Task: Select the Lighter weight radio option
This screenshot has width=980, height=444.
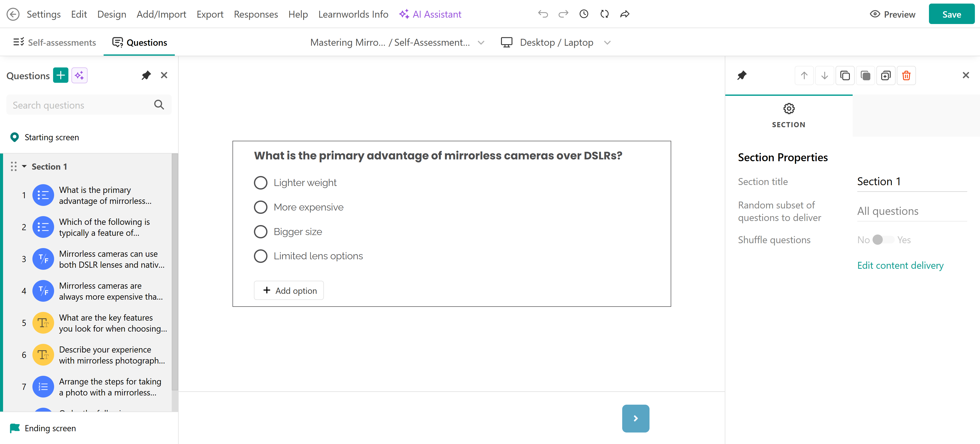Action: tap(261, 183)
